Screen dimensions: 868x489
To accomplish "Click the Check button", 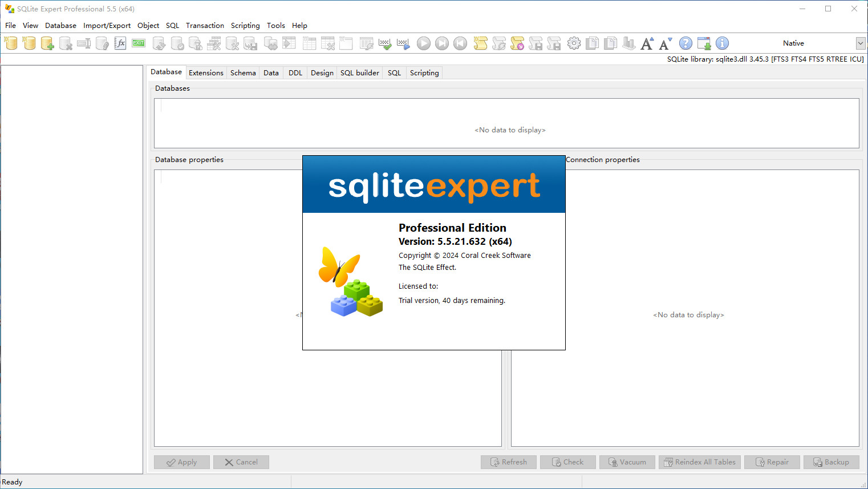I will 568,462.
